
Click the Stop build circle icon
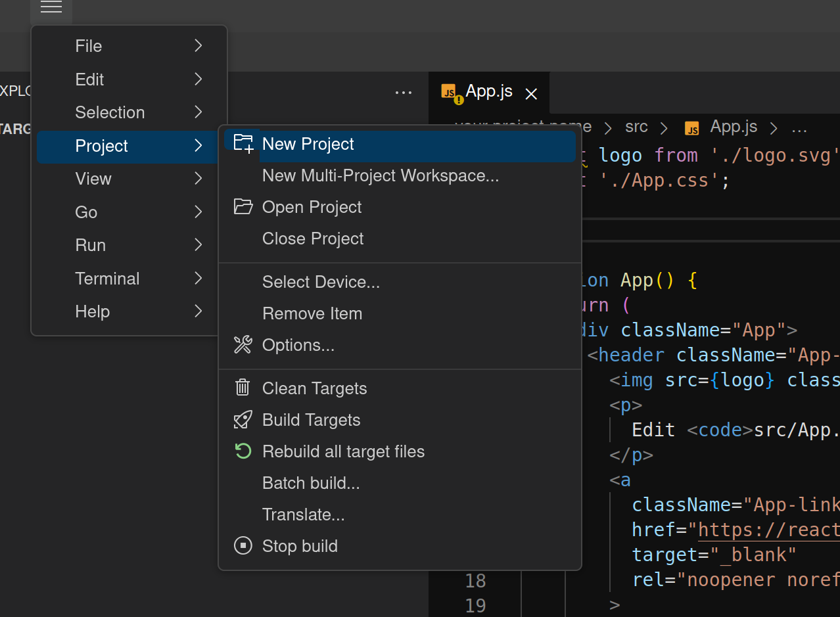pos(243,546)
